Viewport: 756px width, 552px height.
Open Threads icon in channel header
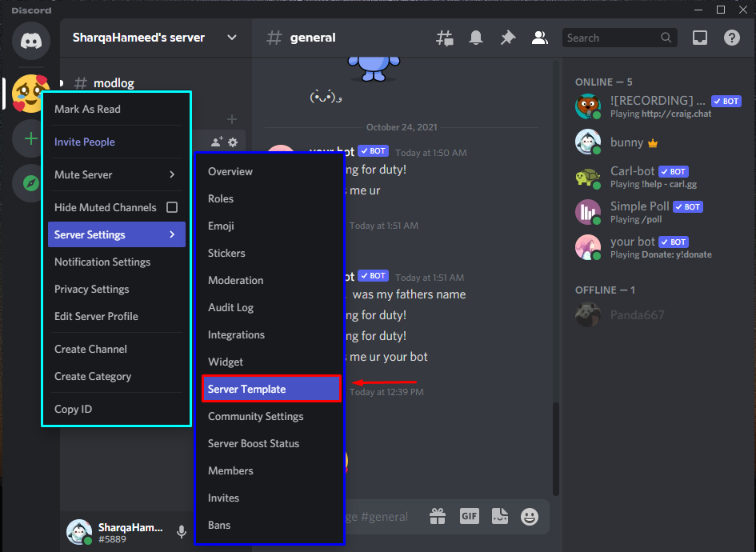(444, 38)
